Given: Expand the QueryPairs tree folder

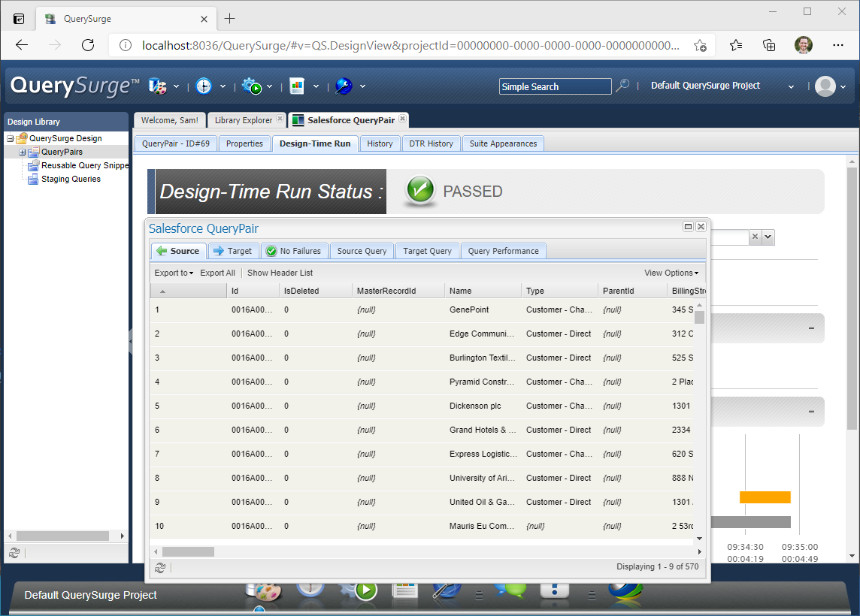Looking at the screenshot, I should (22, 152).
